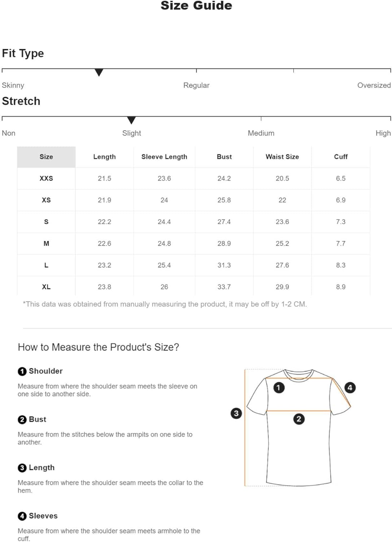Select the Sleeve Length column header
The width and height of the screenshot is (392, 542).
(164, 157)
